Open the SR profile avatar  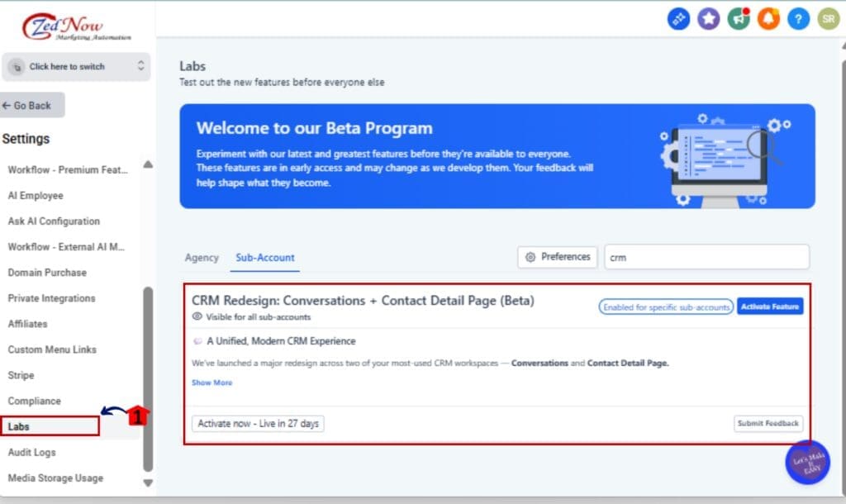[829, 18]
